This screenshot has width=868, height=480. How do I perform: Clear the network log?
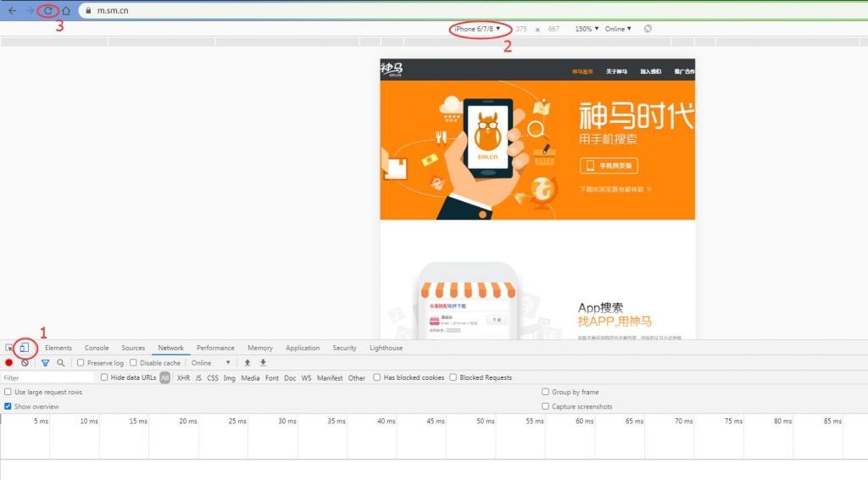(x=25, y=363)
